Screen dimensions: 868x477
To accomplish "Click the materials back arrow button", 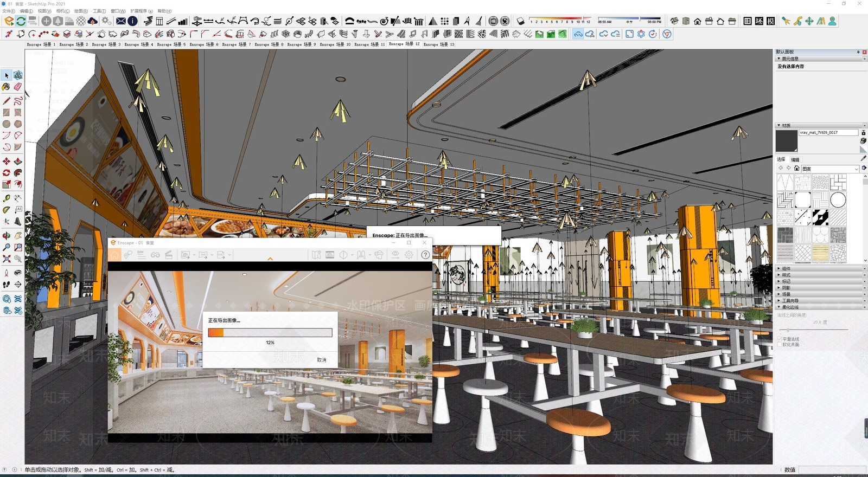I will (781, 169).
